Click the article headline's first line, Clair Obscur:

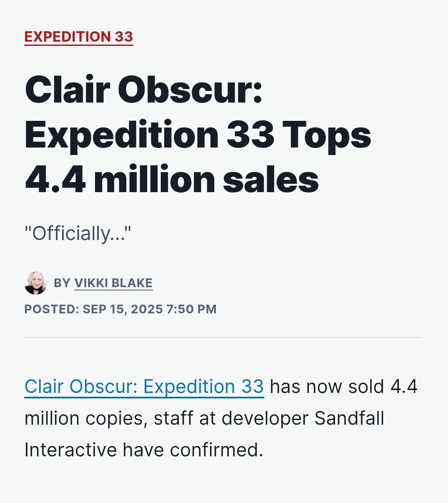tap(143, 90)
